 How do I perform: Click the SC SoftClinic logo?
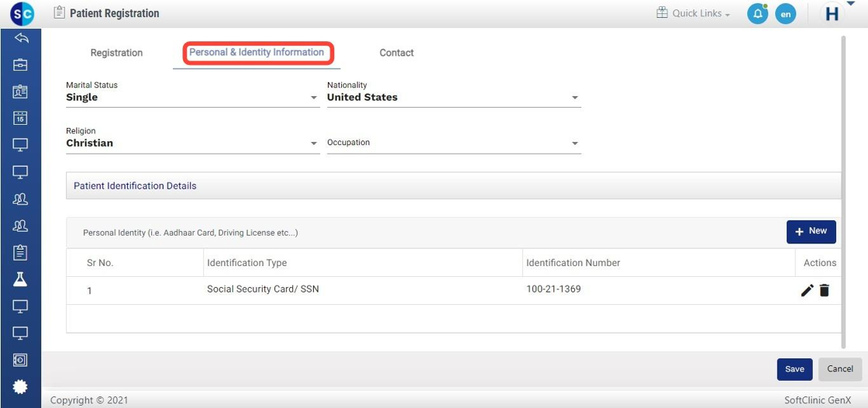(x=22, y=13)
